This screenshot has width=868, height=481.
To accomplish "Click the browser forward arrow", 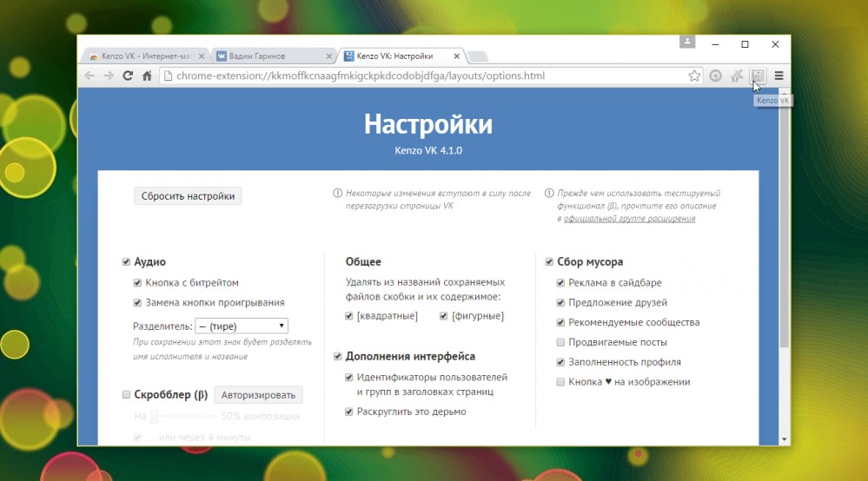I will pos(109,76).
